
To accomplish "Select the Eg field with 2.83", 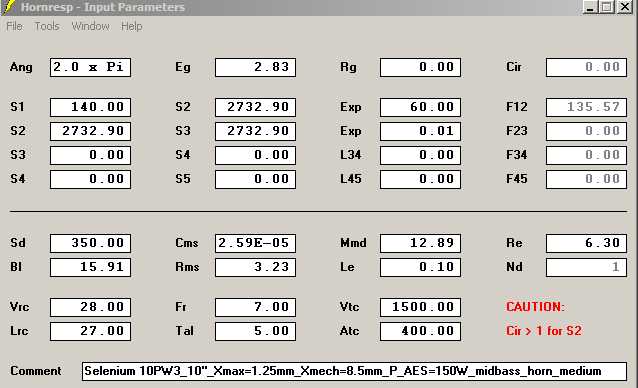I will click(x=255, y=67).
